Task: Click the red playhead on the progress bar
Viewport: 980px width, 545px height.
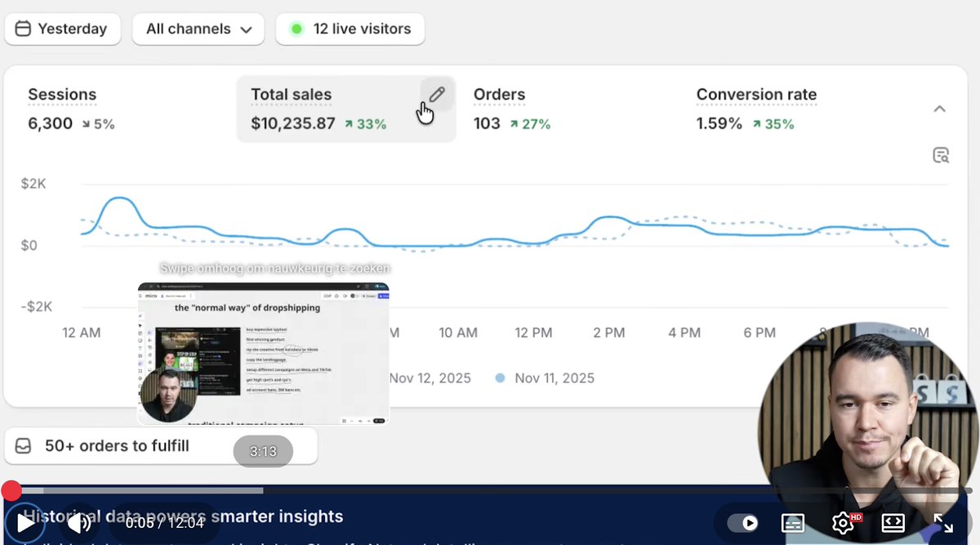Action: 11,490
